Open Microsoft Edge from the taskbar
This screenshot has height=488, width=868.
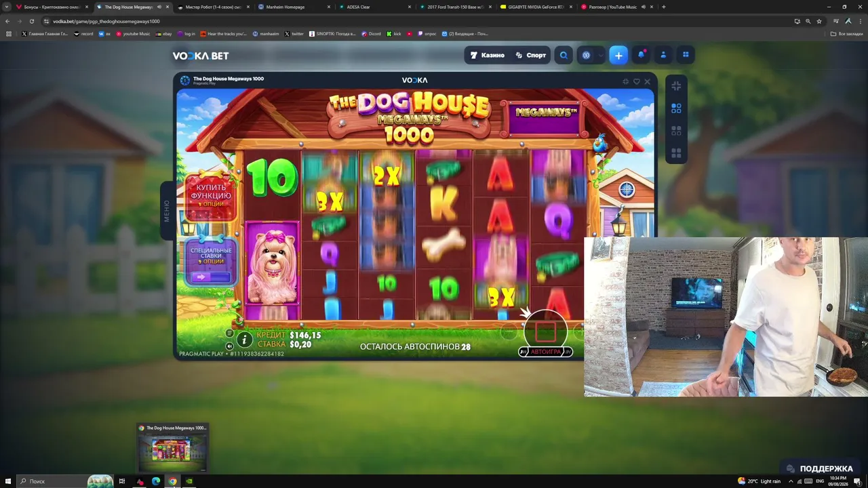156,481
